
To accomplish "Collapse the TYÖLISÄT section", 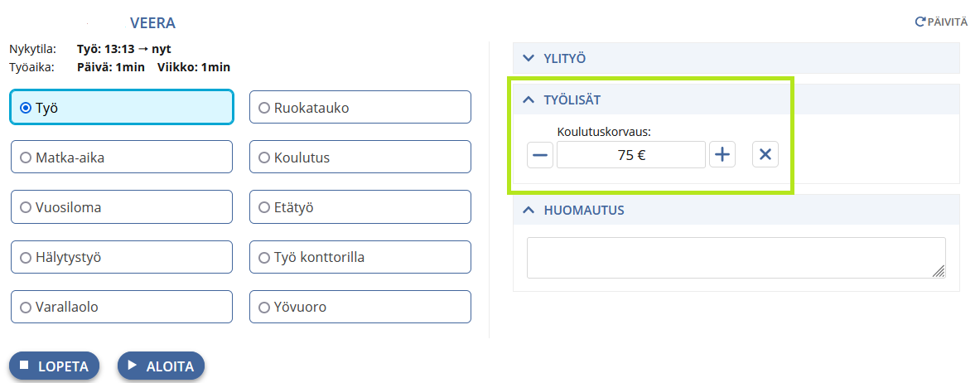I will (736, 99).
